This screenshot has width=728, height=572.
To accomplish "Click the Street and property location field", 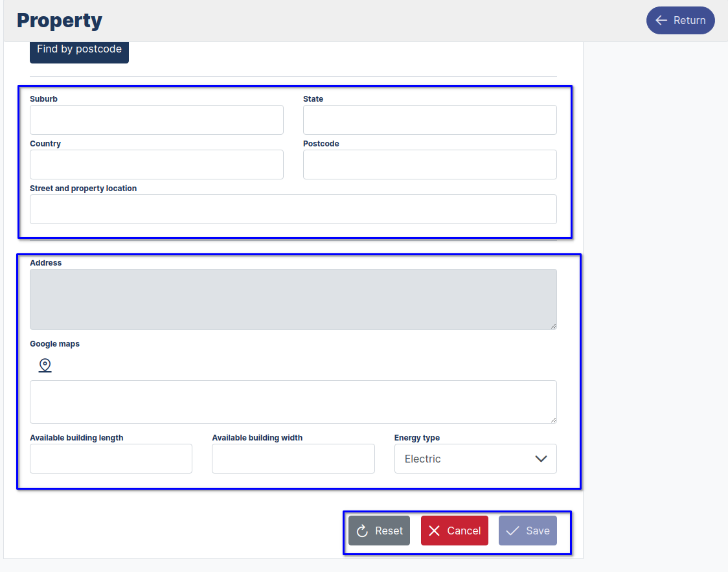I will [x=293, y=209].
